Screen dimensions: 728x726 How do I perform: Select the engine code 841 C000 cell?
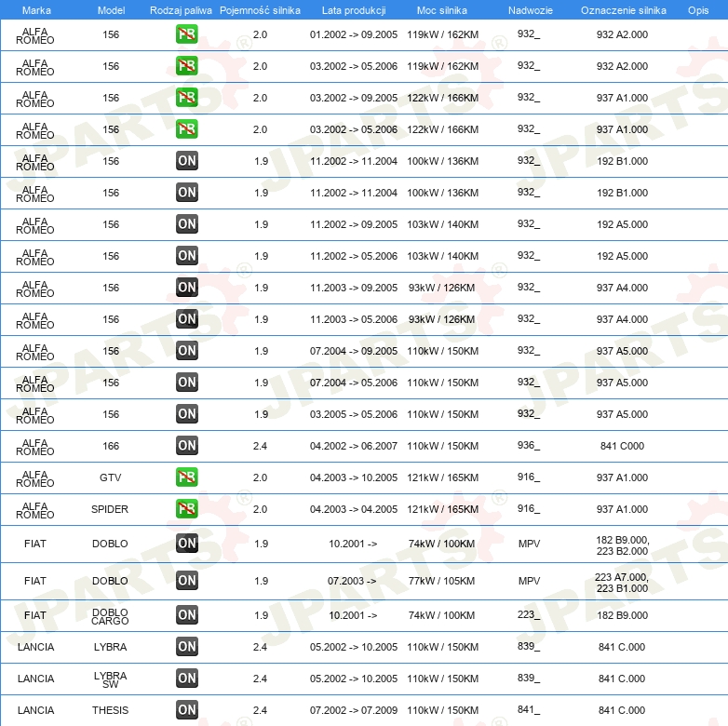pyautogui.click(x=622, y=446)
